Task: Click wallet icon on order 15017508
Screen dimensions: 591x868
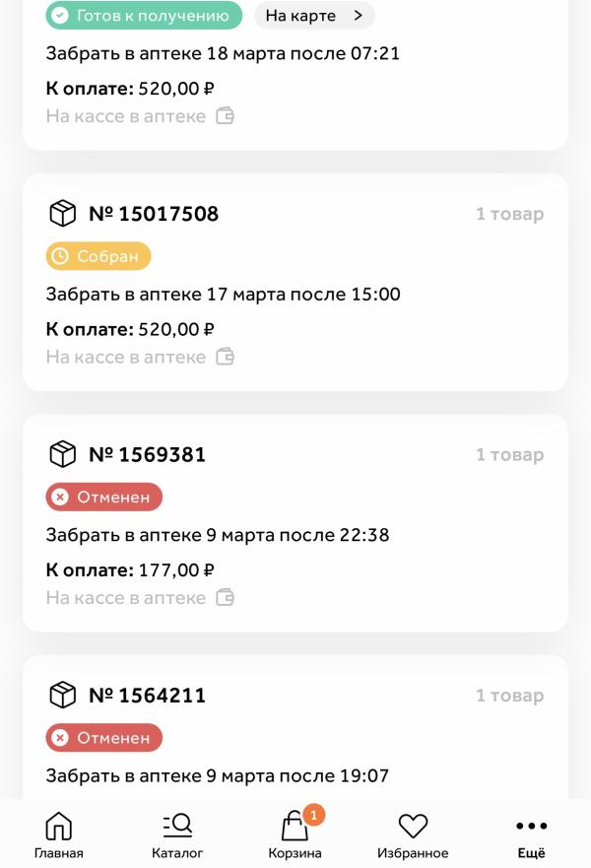Action: (x=225, y=357)
